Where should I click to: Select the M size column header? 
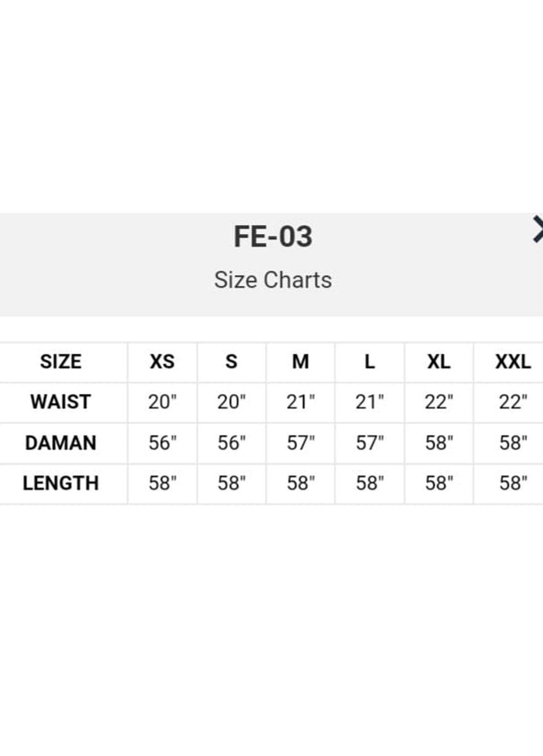tap(301, 362)
